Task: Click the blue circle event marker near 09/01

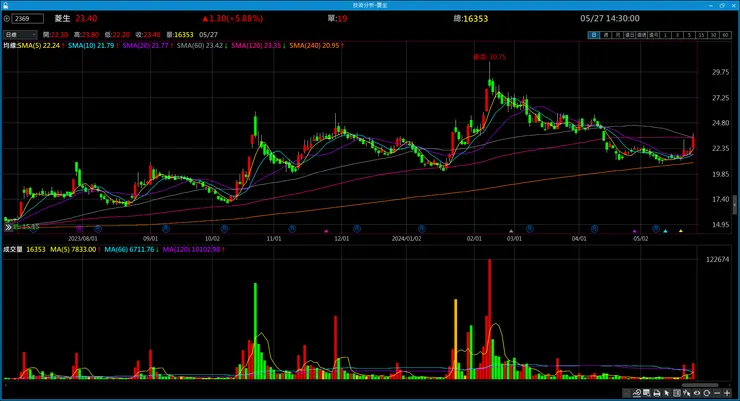Action: coord(166,229)
